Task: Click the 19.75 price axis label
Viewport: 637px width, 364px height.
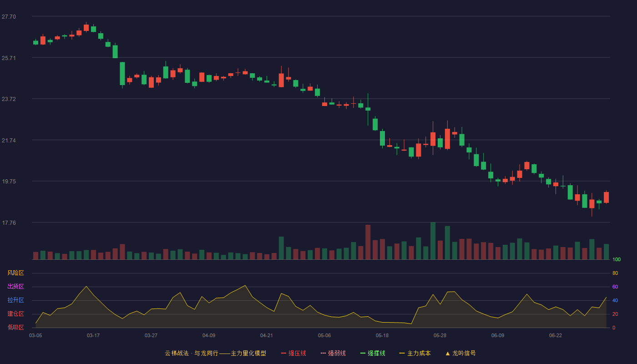Action: point(9,182)
